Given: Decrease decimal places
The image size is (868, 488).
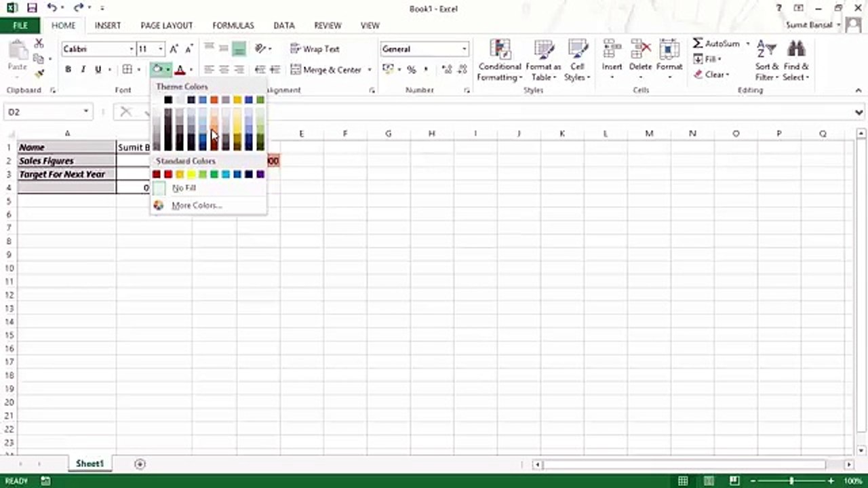Looking at the screenshot, I should pos(463,69).
